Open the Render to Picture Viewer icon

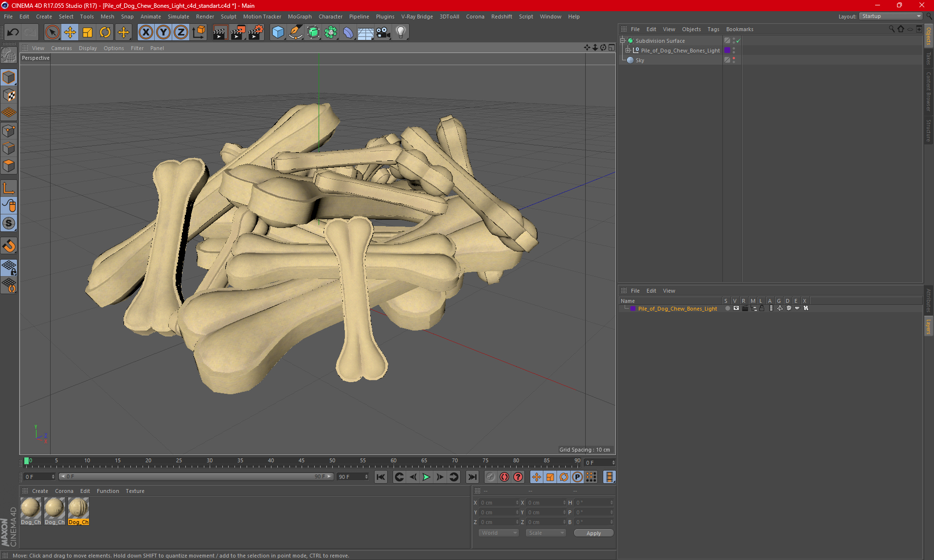(237, 33)
